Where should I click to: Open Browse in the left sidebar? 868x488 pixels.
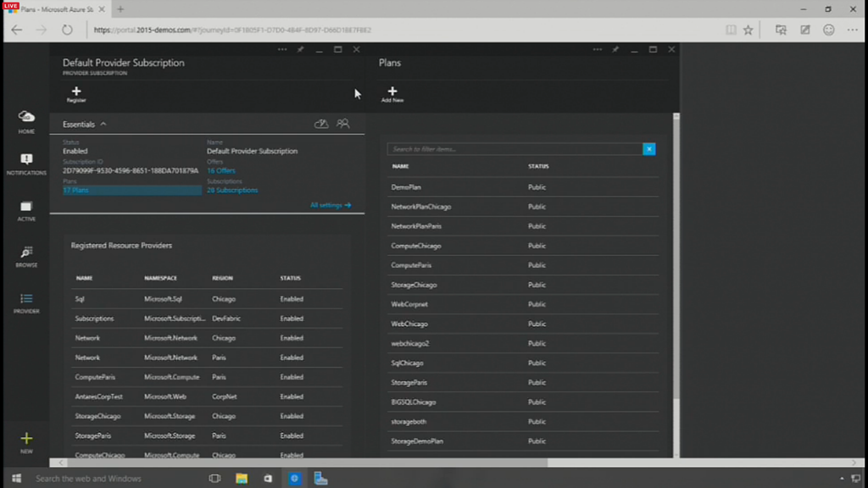pos(26,252)
